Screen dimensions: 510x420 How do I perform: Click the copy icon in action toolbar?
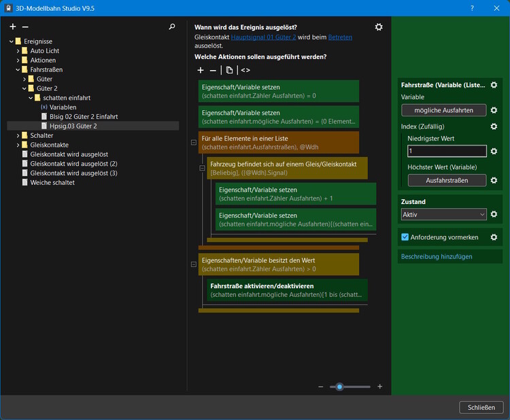(229, 70)
